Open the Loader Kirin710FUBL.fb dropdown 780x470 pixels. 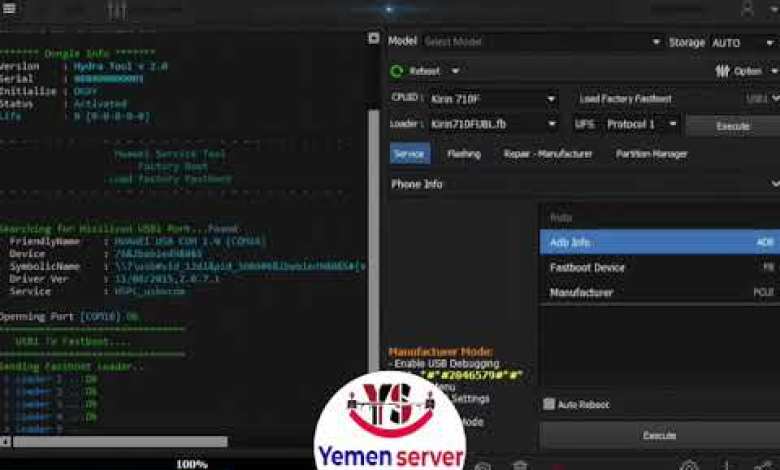pyautogui.click(x=492, y=124)
